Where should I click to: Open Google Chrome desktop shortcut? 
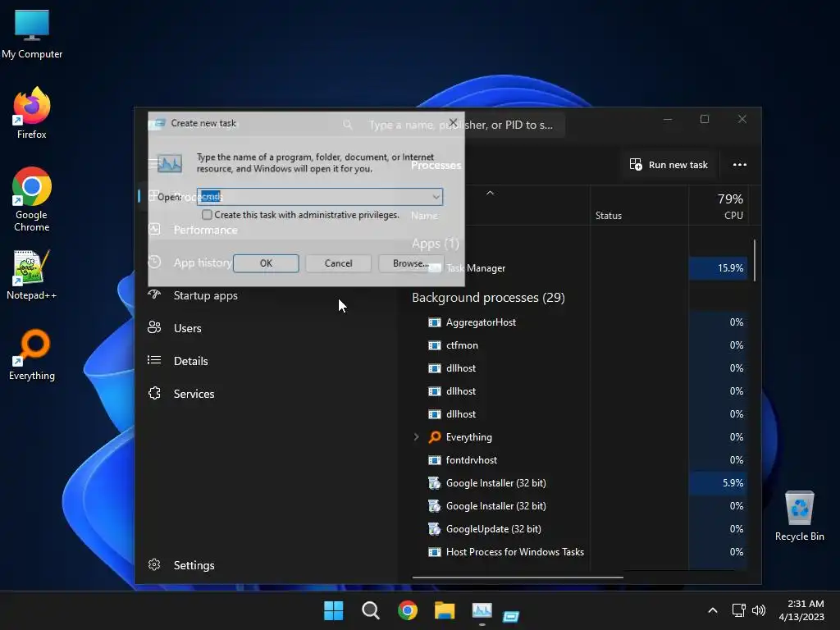tap(32, 199)
